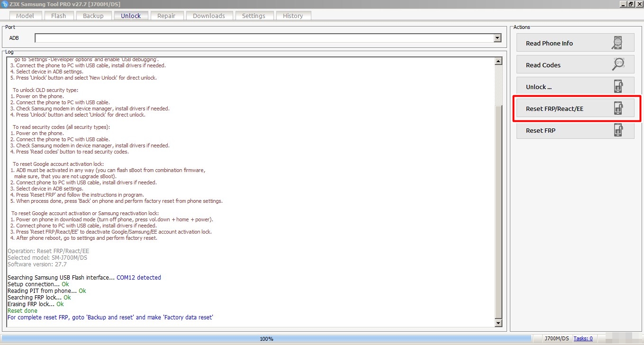The image size is (644, 345).
Task: Click the 'Erasing FRP lock... Ok' line
Action: pyautogui.click(x=36, y=304)
